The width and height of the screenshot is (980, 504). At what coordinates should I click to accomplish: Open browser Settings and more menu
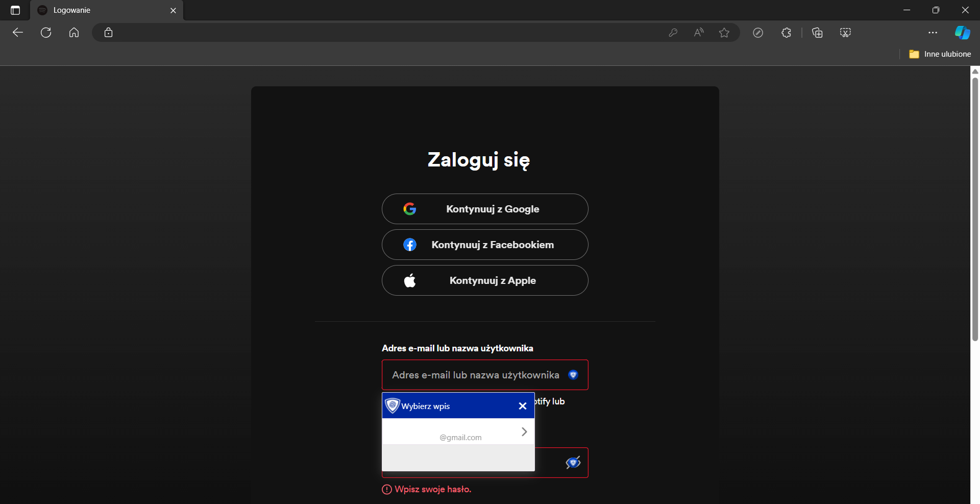point(933,33)
